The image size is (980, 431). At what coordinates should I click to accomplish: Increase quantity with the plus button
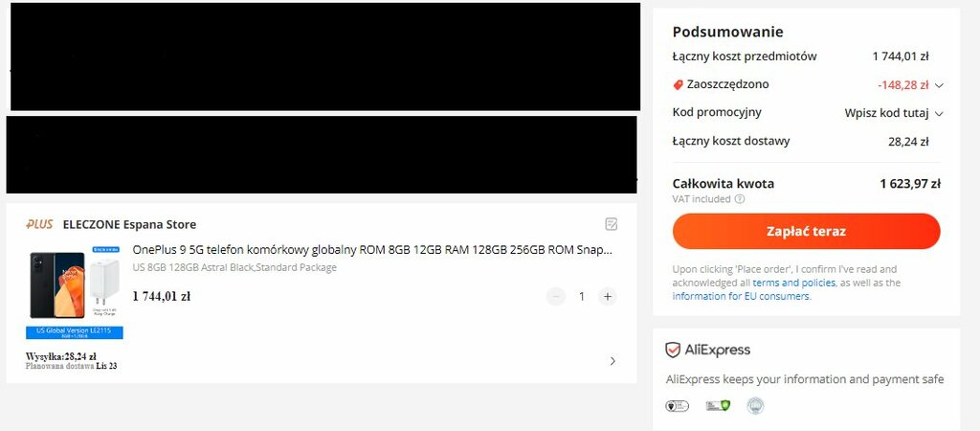point(607,297)
